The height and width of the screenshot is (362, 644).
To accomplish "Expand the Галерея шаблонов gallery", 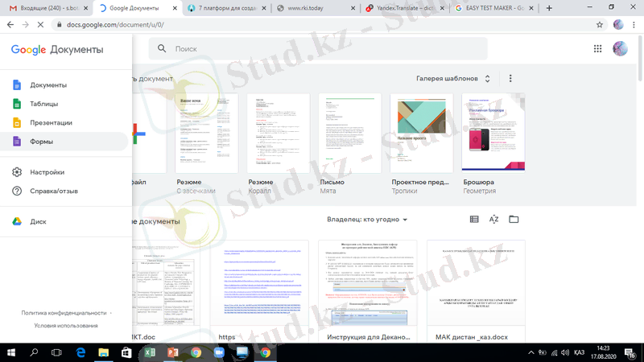I will [x=453, y=78].
